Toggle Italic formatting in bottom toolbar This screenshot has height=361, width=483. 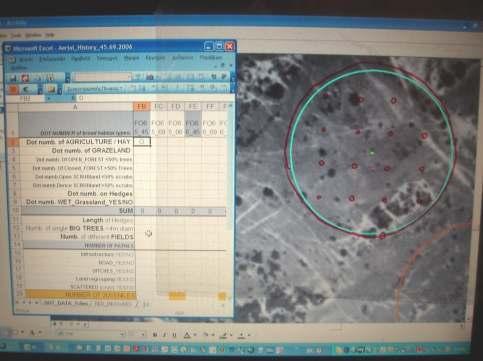(x=165, y=335)
